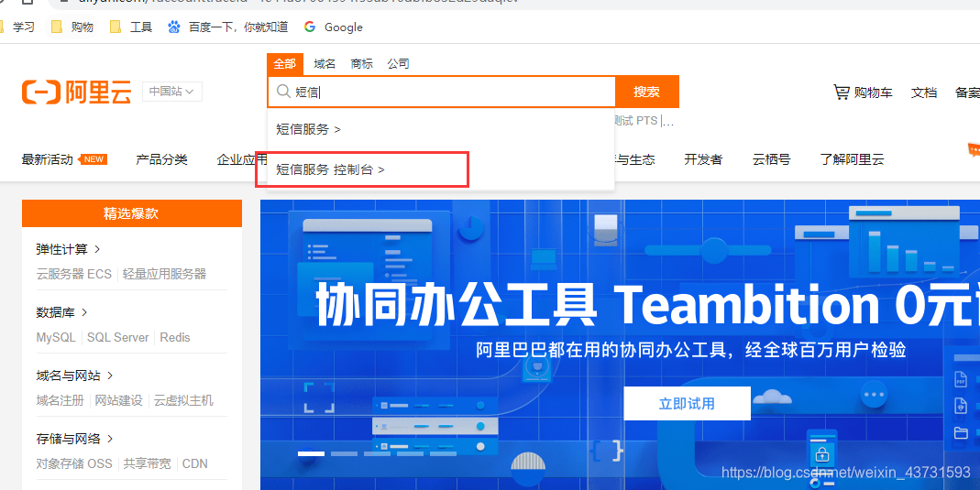
Task: Open the MySQL link
Action: 56,338
